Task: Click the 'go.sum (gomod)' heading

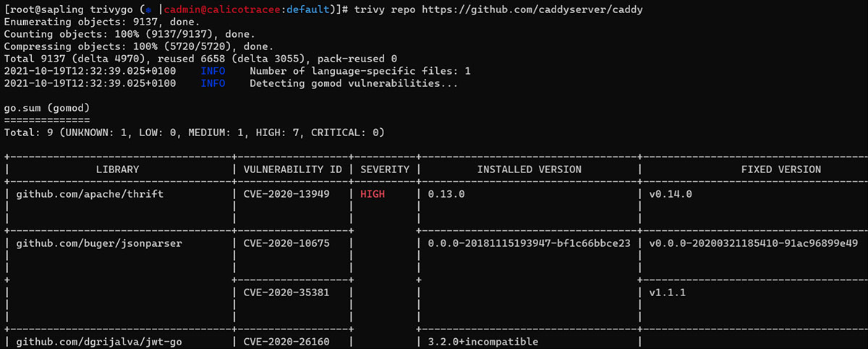Action: [46, 108]
